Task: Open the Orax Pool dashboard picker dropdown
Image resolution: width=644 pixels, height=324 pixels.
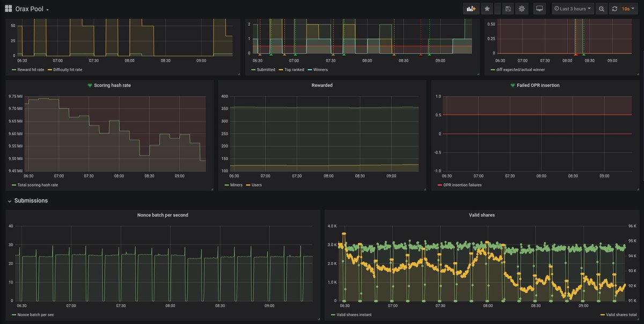Action: [32, 9]
